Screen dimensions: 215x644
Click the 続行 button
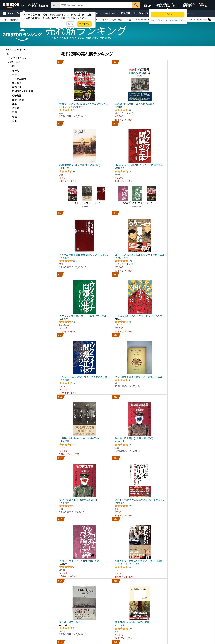71,24
